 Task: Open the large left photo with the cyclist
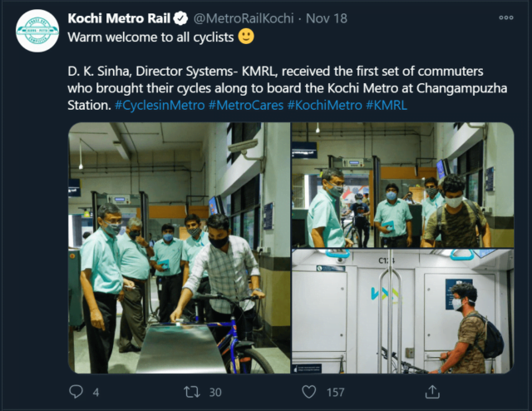(179, 248)
